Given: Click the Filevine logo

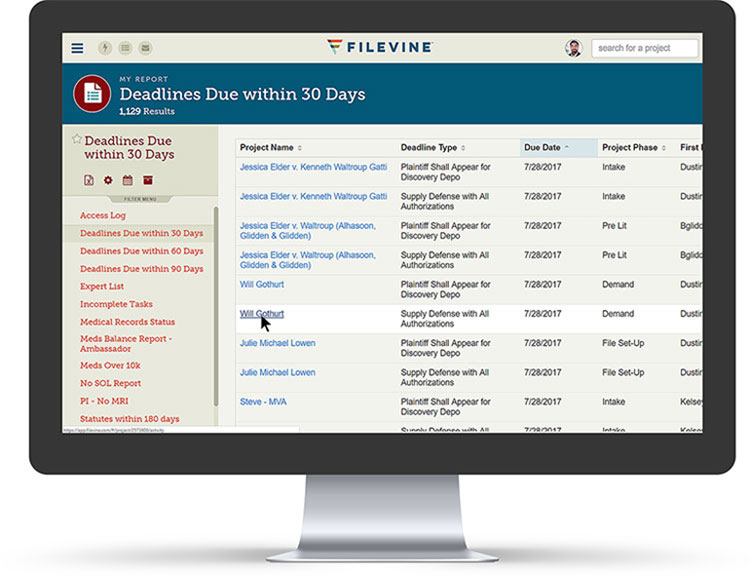Looking at the screenshot, I should tap(380, 47).
